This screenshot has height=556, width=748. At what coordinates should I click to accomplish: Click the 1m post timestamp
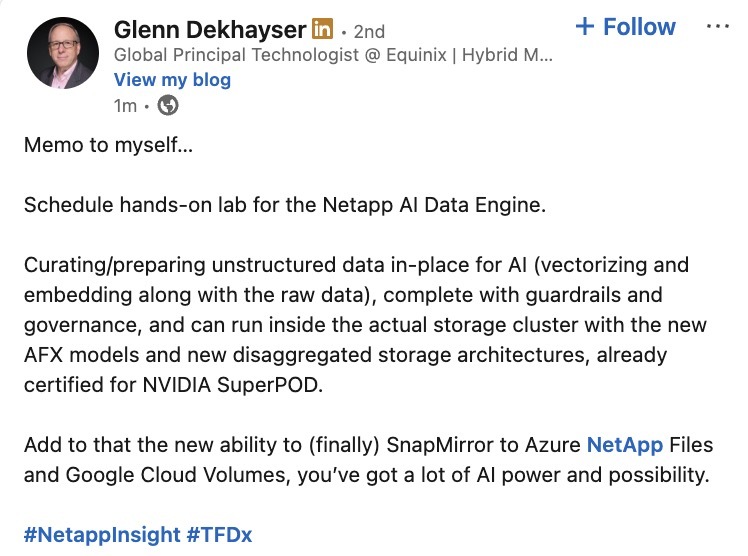coord(125,104)
